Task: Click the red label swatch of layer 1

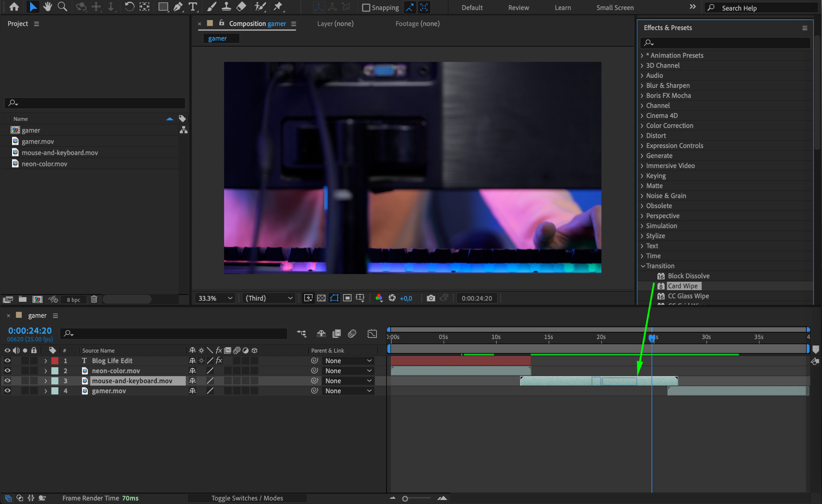Action: click(x=55, y=361)
